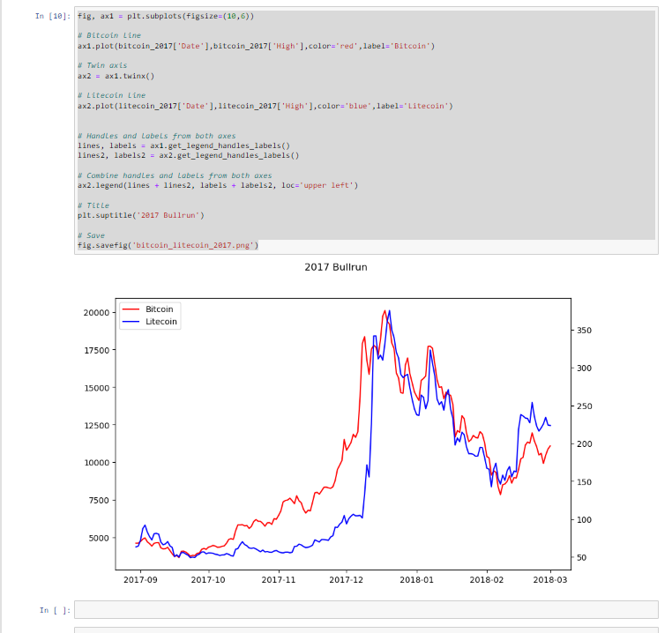Click the 5000 left axis label
672x633 pixels.
[x=99, y=538]
